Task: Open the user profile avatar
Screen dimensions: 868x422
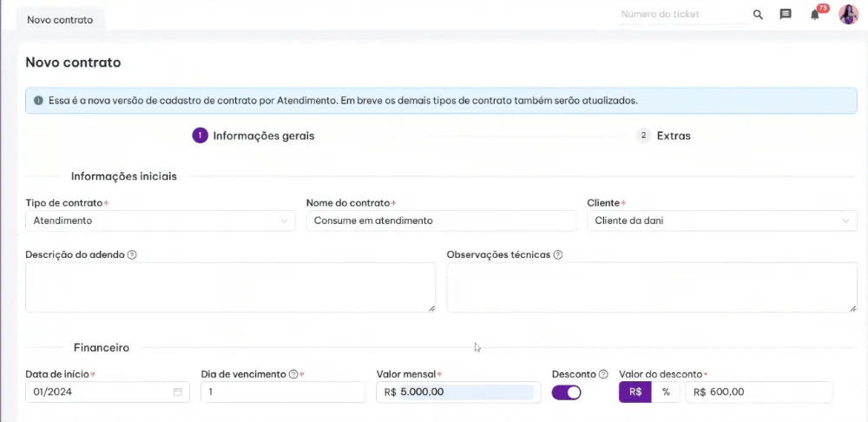Action: (x=848, y=15)
